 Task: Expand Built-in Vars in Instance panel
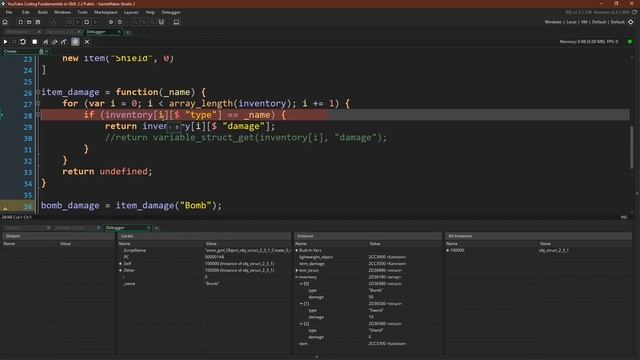tap(297, 250)
